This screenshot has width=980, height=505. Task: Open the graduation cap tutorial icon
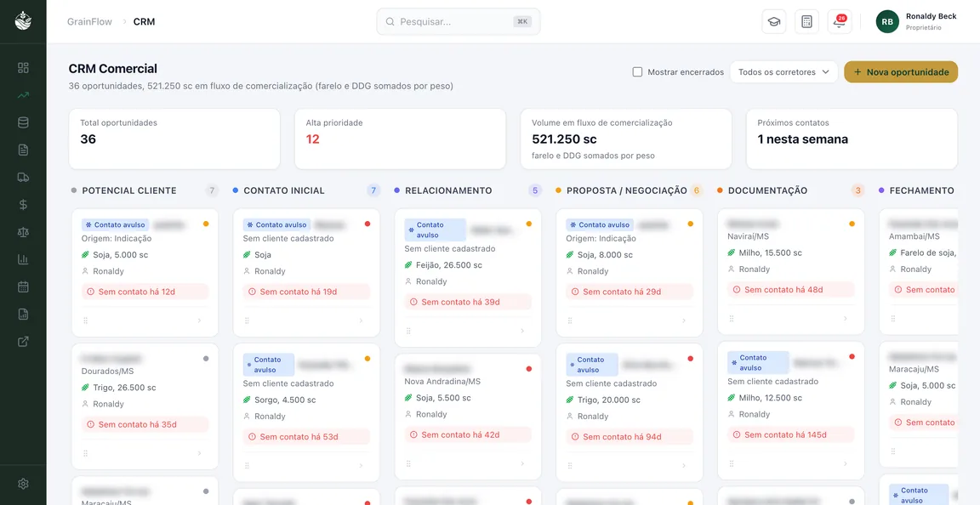point(774,22)
